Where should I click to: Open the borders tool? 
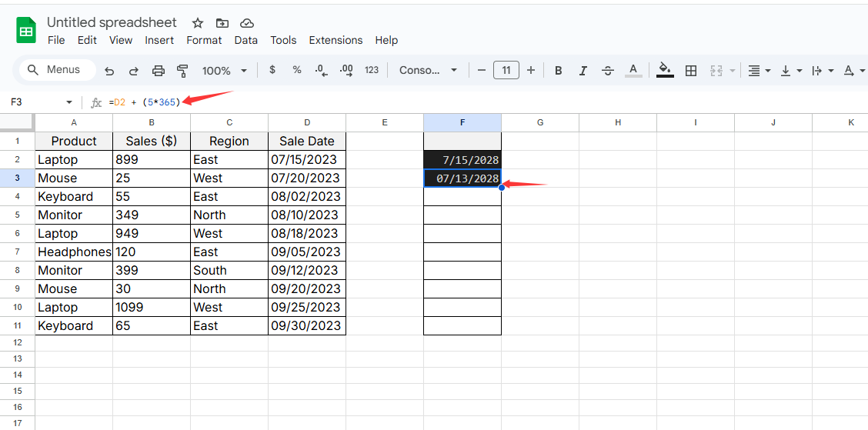tap(691, 71)
